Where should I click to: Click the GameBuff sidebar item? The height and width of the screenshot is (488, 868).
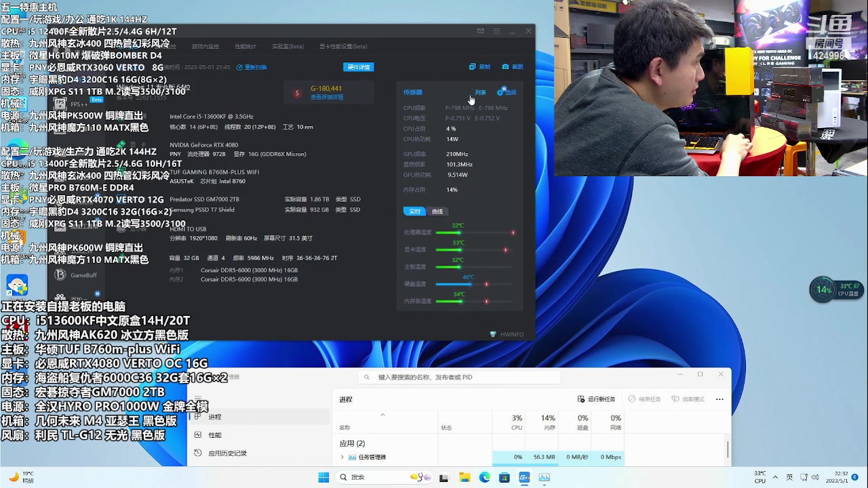(76, 275)
